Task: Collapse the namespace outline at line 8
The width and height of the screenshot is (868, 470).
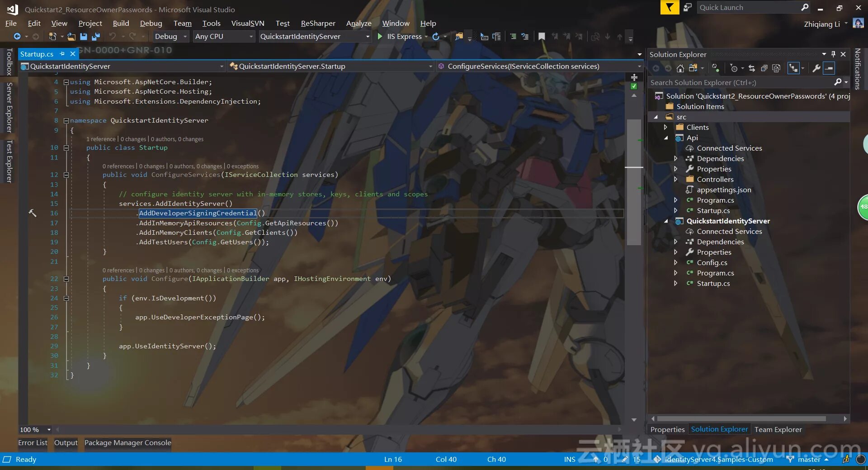Action: [x=66, y=121]
